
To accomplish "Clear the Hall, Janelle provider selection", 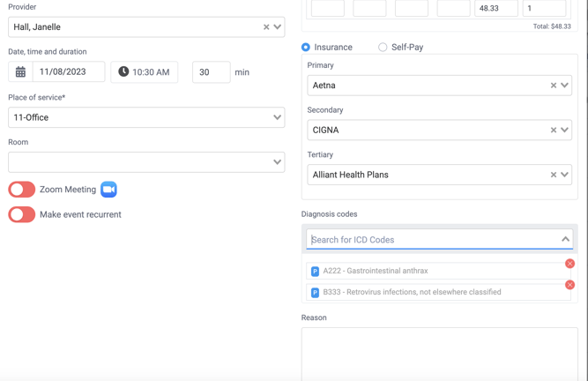I will (x=266, y=27).
